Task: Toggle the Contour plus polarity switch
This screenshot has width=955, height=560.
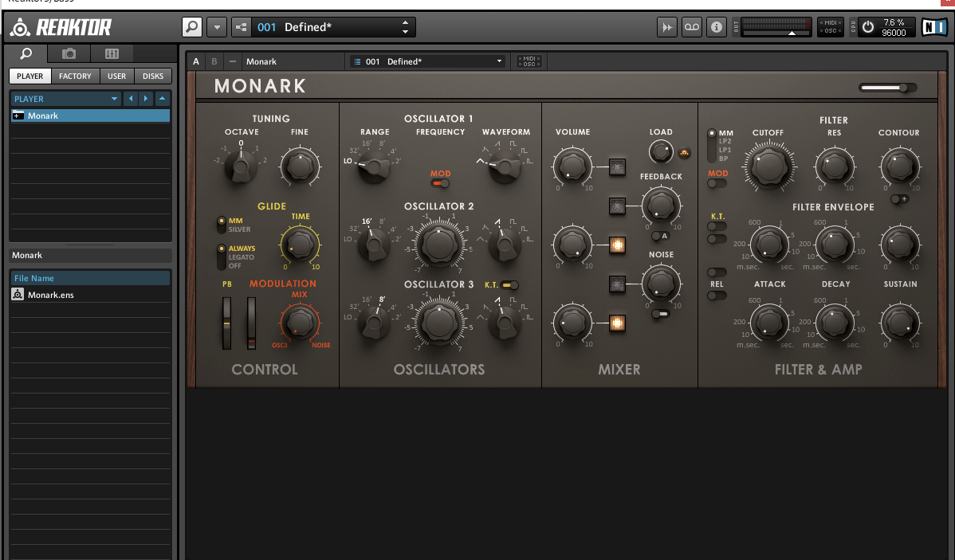Action: (x=899, y=199)
